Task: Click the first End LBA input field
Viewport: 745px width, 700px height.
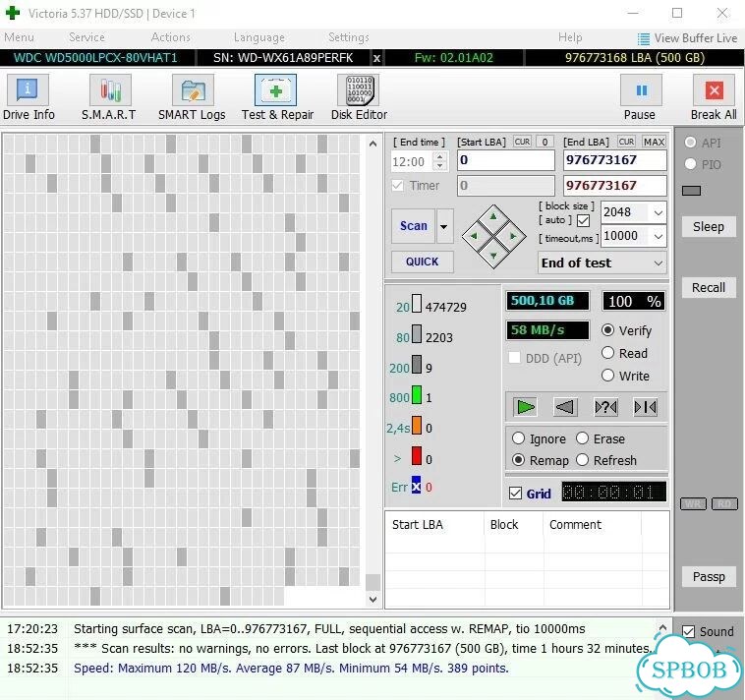Action: click(x=615, y=160)
